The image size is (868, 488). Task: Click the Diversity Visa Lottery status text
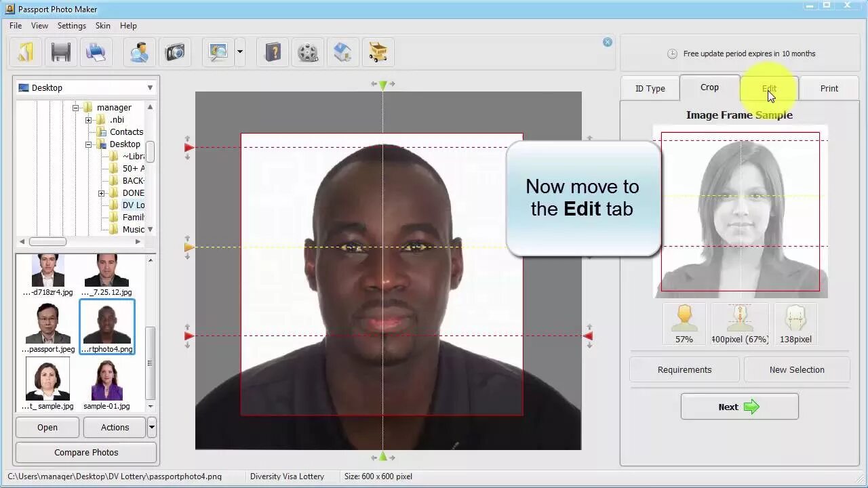pos(287,476)
